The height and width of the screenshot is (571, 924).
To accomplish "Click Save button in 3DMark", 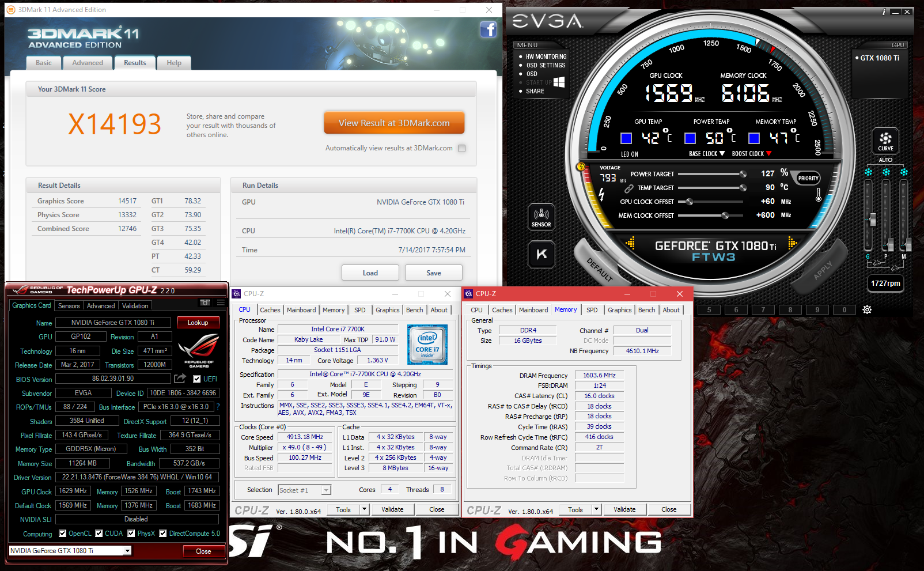I will [x=434, y=273].
